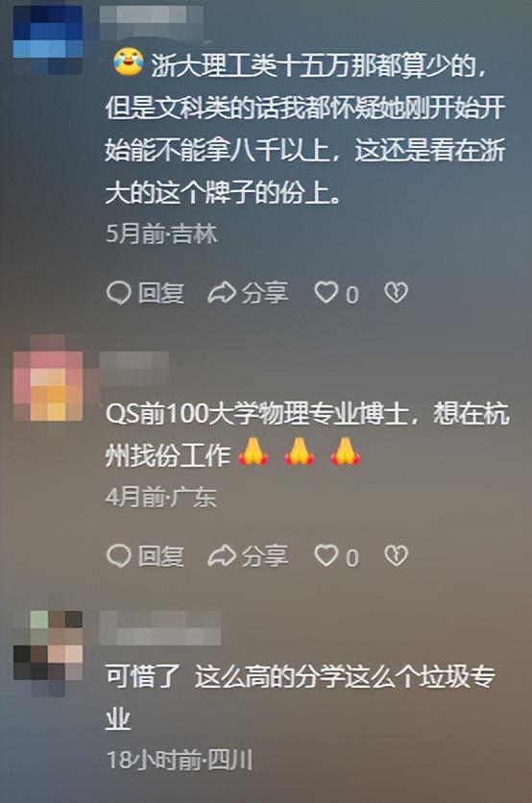
Task: Click crying laugh emoji in first comment
Action: 128,62
